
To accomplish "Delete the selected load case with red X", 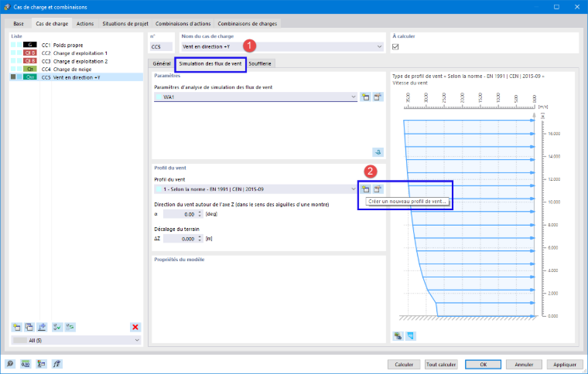I will click(x=135, y=327).
